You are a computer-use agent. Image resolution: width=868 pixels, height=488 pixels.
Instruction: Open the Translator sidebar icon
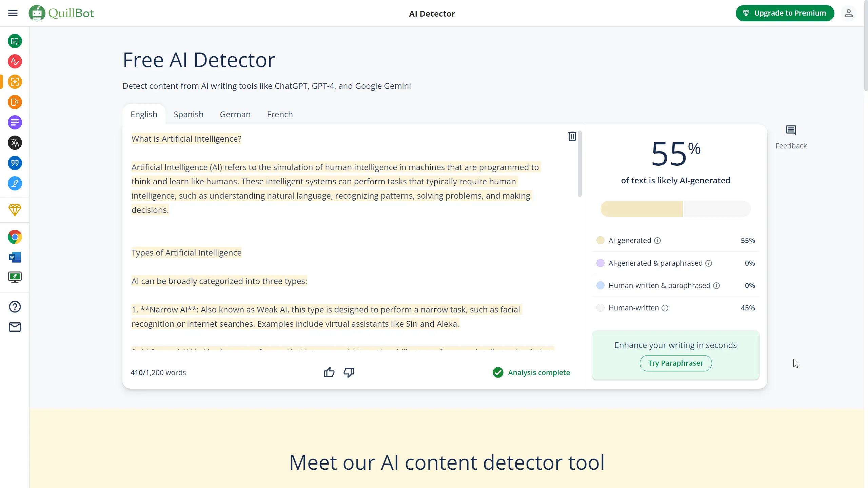coord(15,143)
